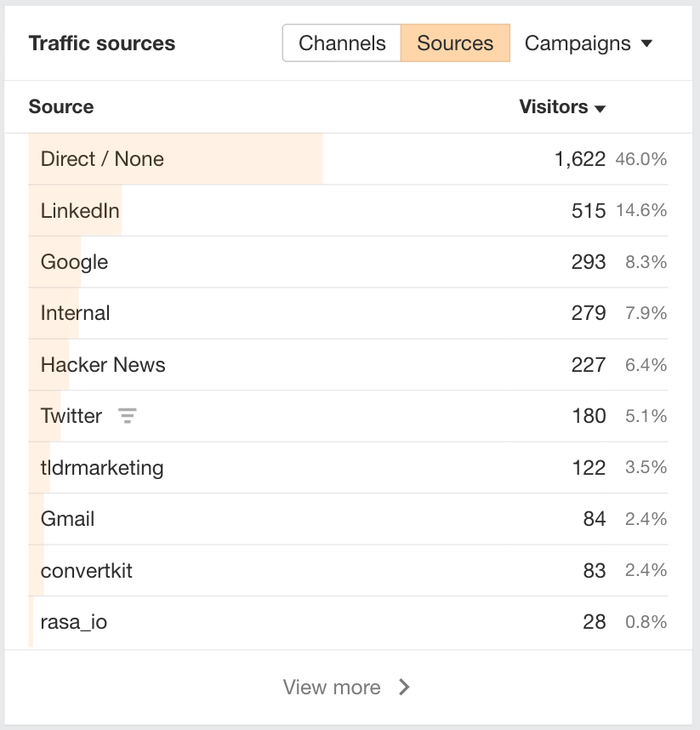Sort the table by the Source column
The image size is (700, 730).
click(61, 108)
